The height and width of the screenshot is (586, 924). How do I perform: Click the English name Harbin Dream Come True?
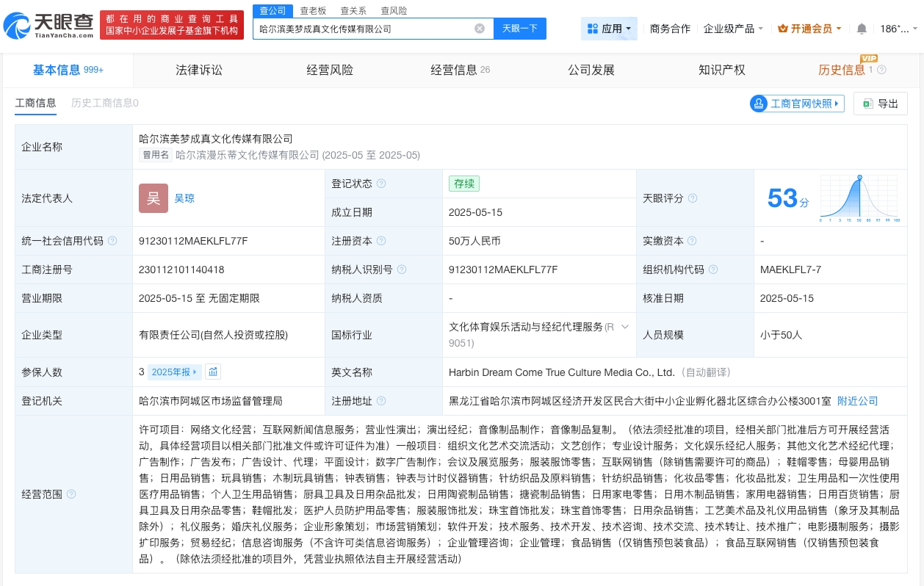pyautogui.click(x=562, y=372)
